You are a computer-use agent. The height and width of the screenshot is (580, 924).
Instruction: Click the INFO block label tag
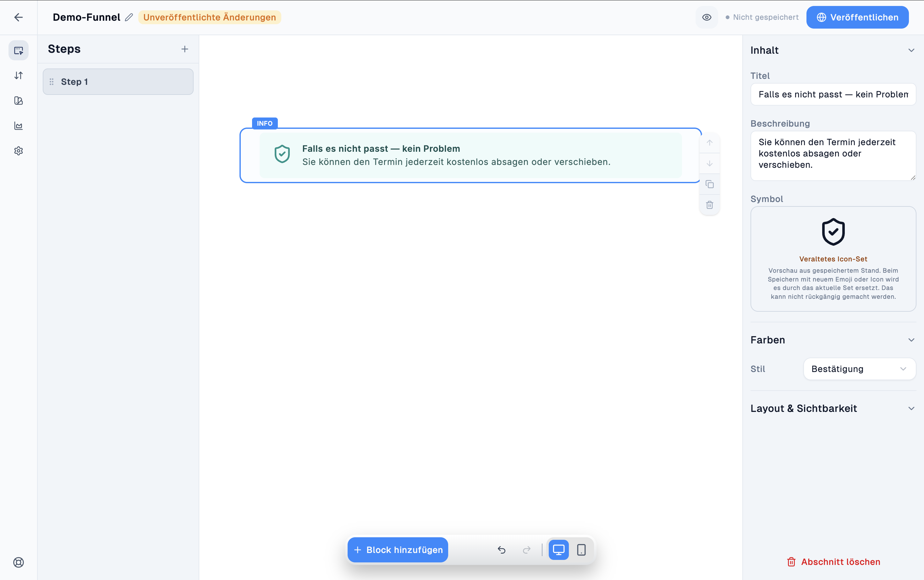click(265, 123)
